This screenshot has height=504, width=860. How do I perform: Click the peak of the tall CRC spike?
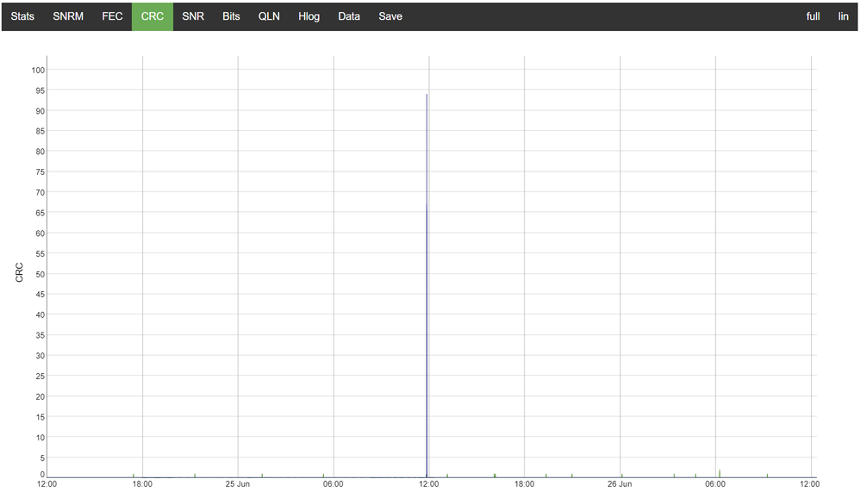point(427,95)
